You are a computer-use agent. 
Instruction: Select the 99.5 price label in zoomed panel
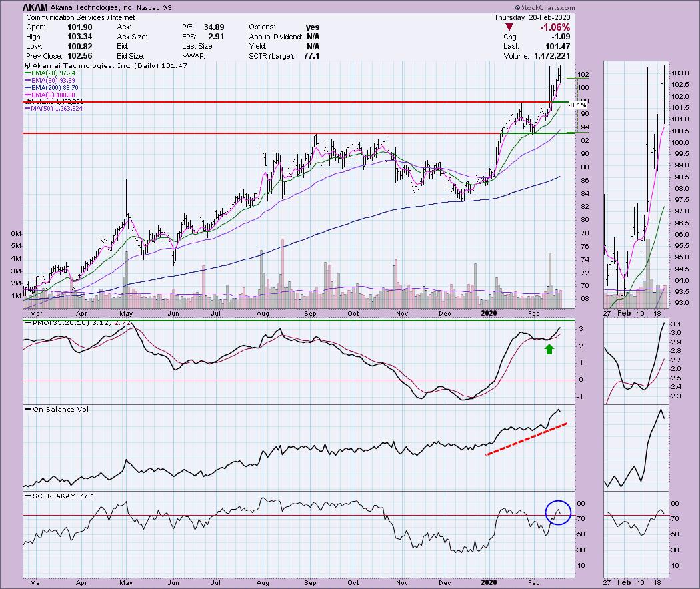[680, 154]
